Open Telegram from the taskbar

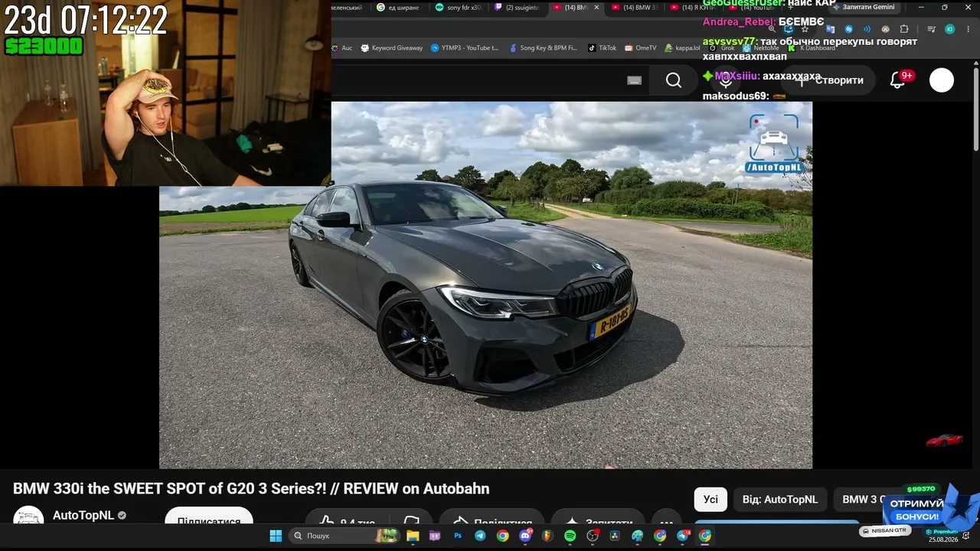point(480,536)
